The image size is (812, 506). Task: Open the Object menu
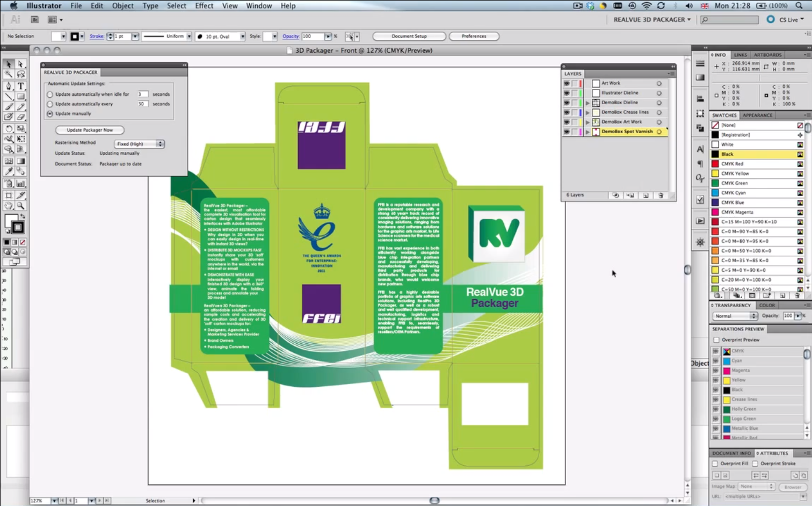click(x=123, y=6)
